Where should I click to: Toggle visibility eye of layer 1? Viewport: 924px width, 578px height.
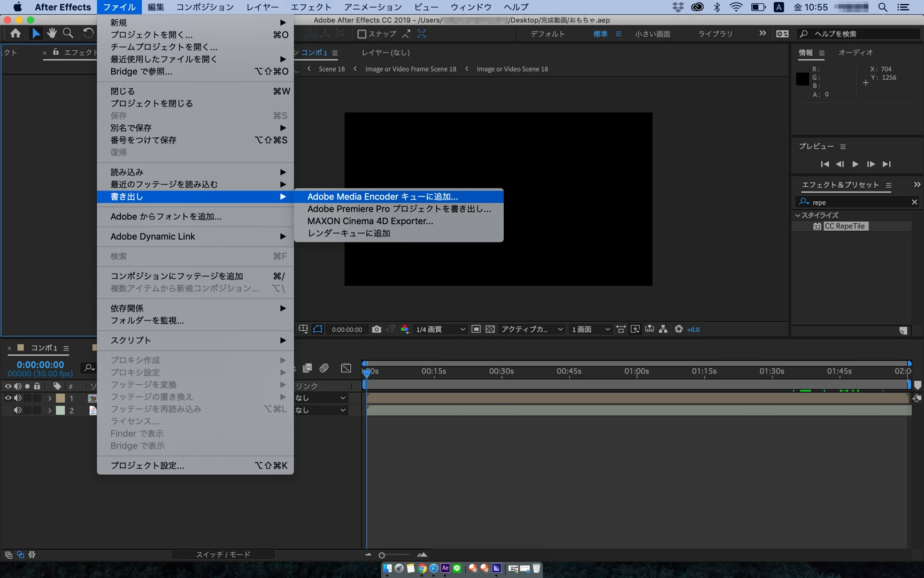8,398
